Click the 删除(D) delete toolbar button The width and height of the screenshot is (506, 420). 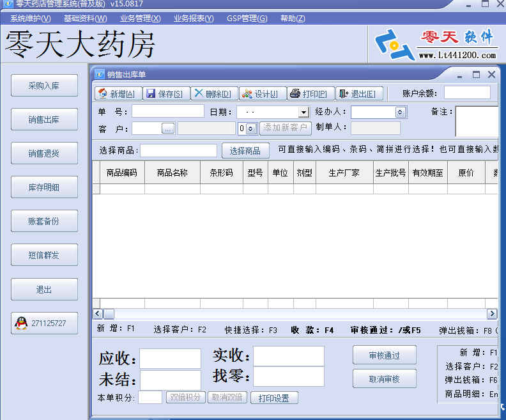(x=214, y=93)
